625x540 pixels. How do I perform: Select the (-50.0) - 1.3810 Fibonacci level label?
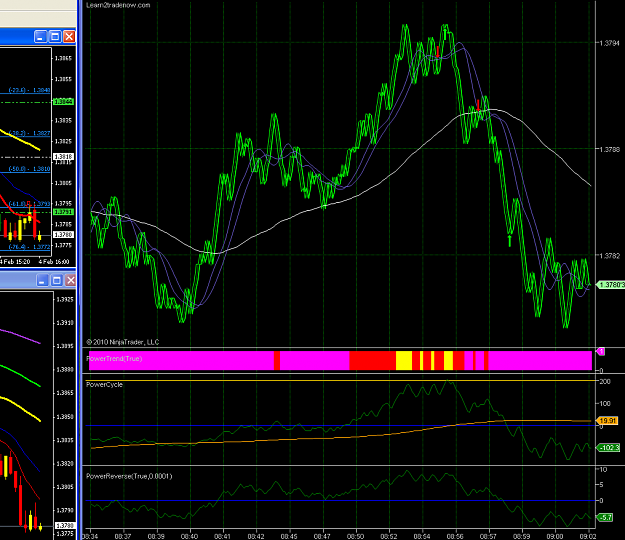[x=29, y=169]
